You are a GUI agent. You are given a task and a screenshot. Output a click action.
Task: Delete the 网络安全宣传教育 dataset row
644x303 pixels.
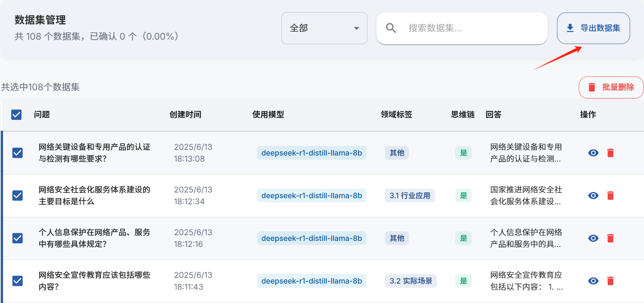[611, 281]
